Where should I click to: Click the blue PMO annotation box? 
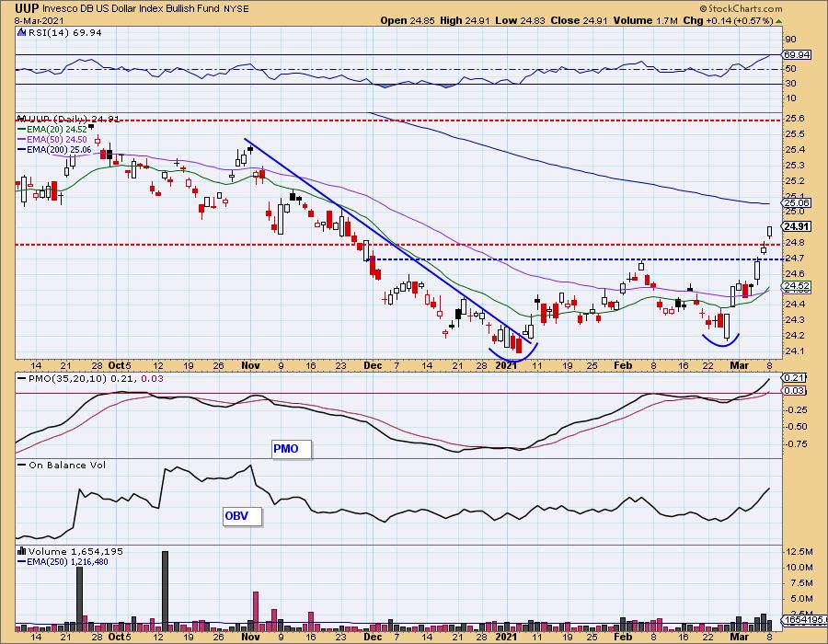click(292, 449)
